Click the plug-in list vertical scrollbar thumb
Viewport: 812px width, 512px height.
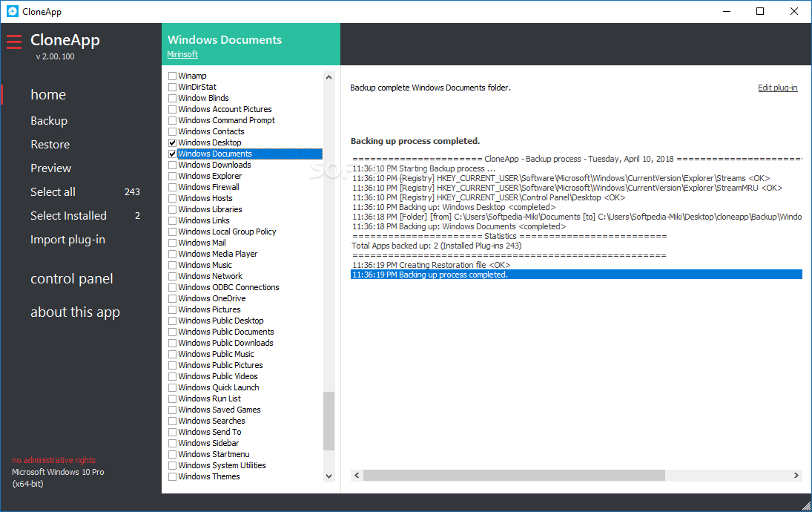click(x=329, y=421)
